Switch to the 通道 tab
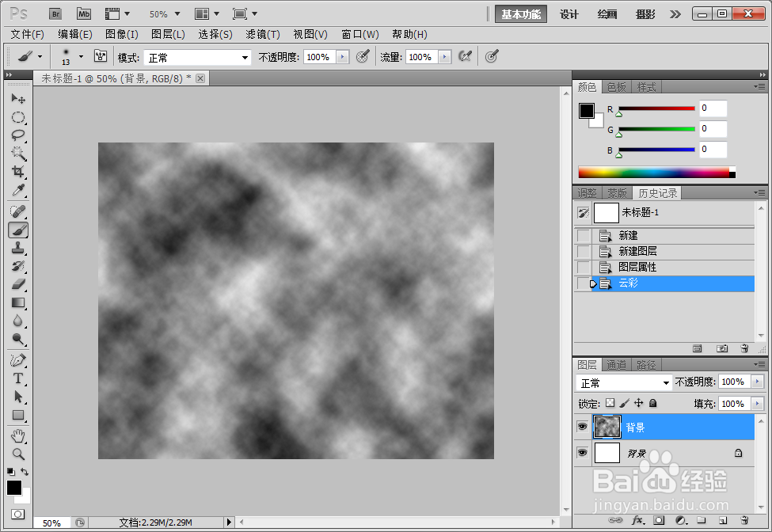The height and width of the screenshot is (532, 772). tap(616, 365)
